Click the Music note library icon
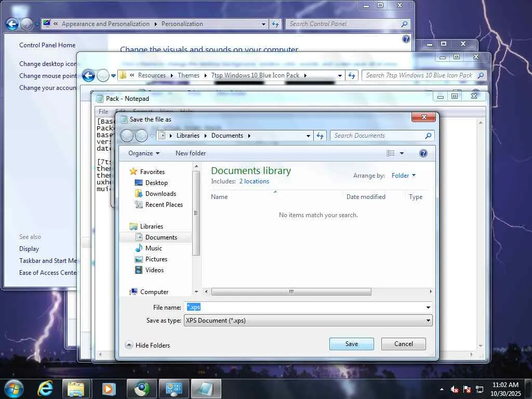 click(x=138, y=248)
